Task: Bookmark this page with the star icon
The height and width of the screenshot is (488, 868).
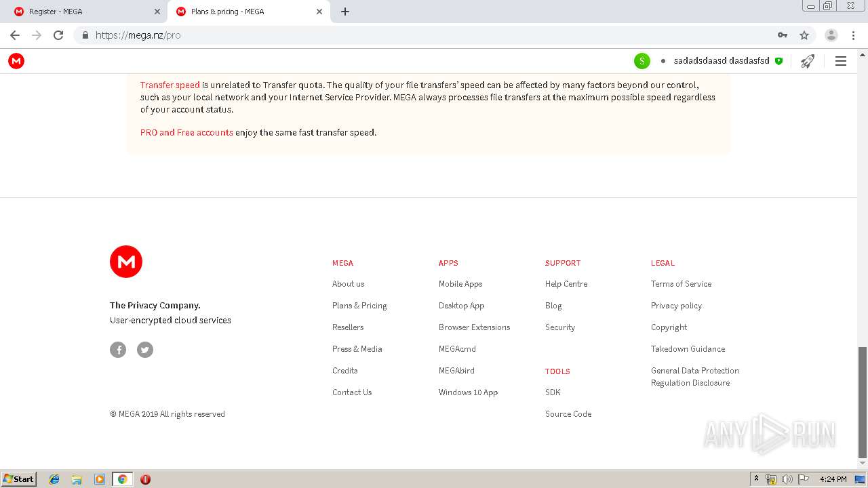Action: (804, 35)
